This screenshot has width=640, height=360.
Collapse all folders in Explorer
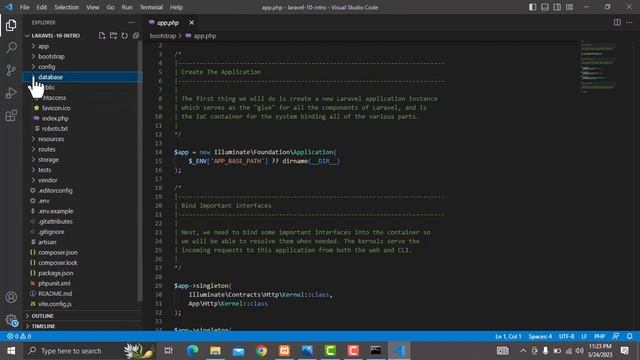pyautogui.click(x=136, y=36)
